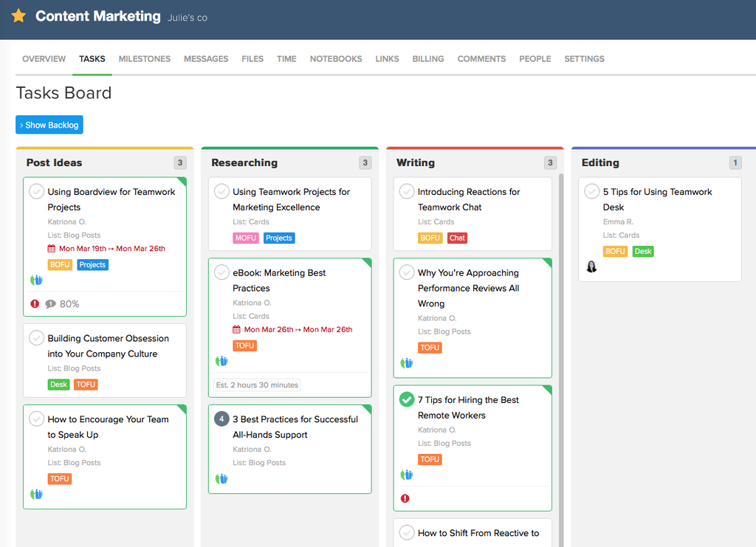Screen dimensions: 756x547
Task: Click the team avatar icon on How to Encourage card
Action: tap(36, 494)
